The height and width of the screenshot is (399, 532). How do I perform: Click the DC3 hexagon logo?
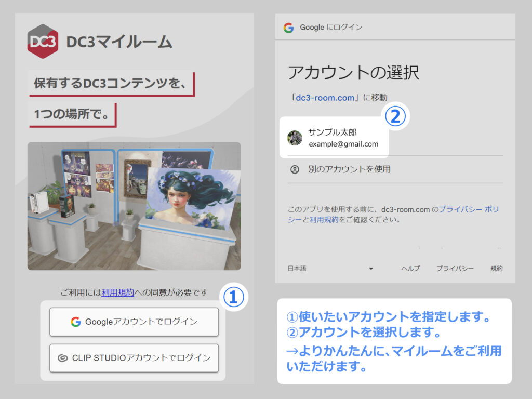pos(43,42)
